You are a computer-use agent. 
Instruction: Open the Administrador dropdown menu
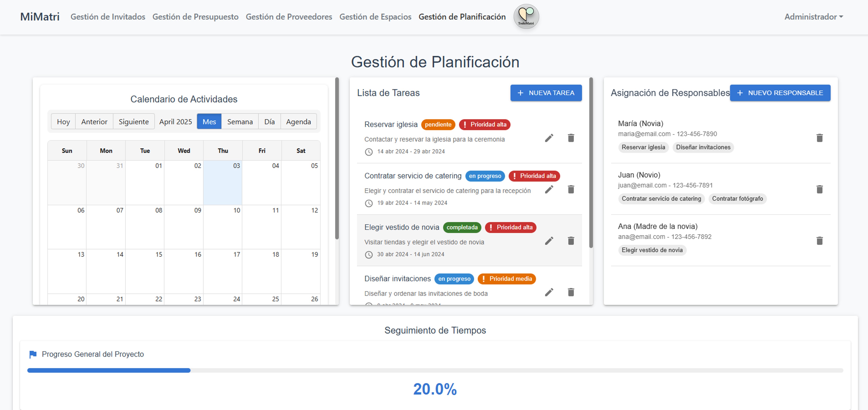pos(813,17)
